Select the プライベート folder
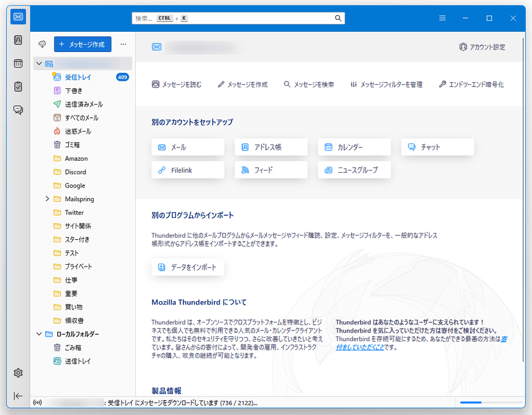532x415 pixels. 83,266
